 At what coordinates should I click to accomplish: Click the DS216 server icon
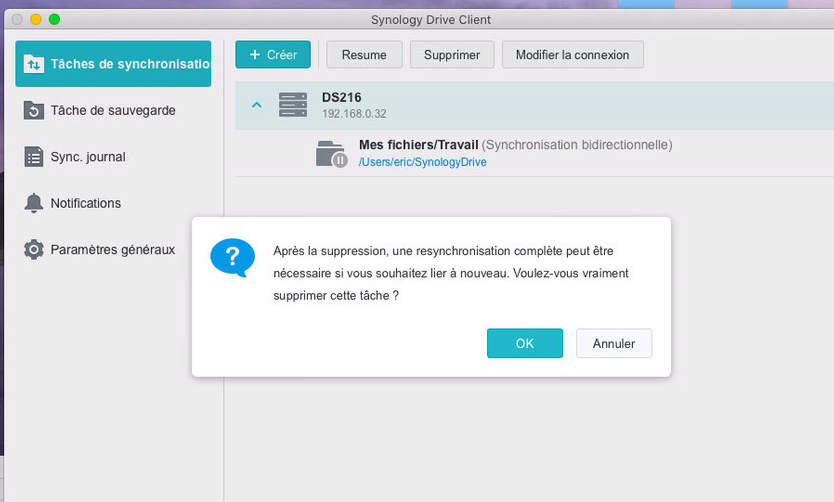[x=293, y=105]
